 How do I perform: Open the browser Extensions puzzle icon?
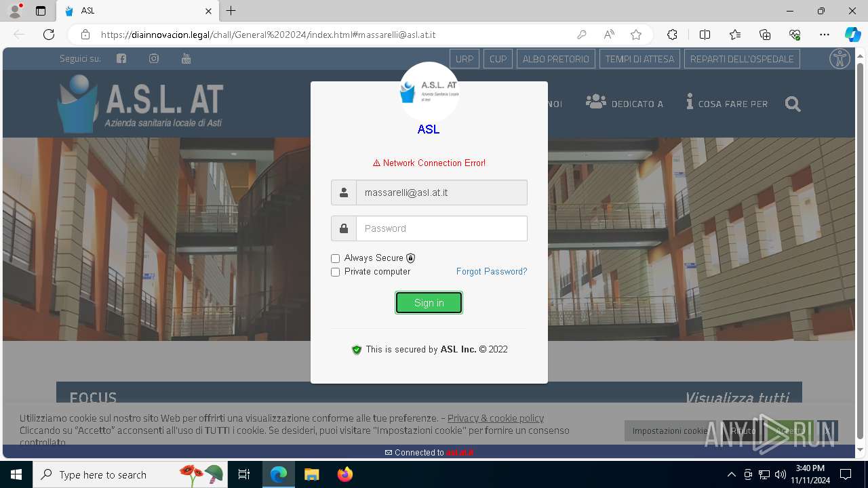(672, 35)
